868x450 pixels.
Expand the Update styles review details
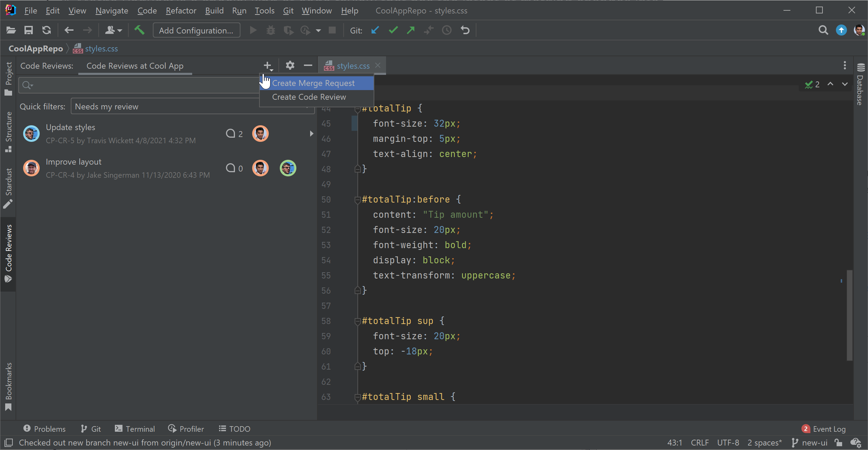pyautogui.click(x=312, y=134)
